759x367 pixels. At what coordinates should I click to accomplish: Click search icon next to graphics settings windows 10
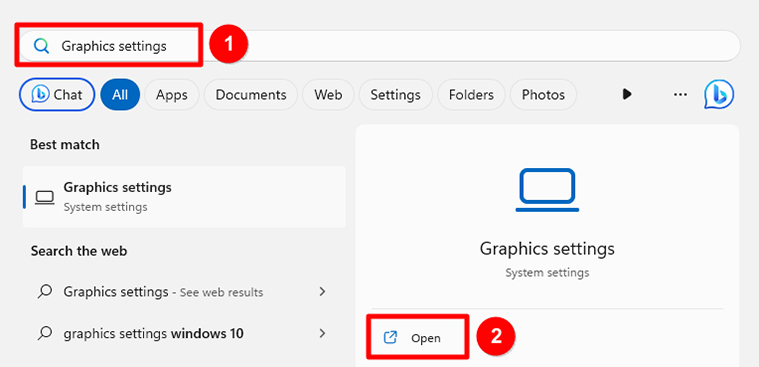(x=45, y=333)
